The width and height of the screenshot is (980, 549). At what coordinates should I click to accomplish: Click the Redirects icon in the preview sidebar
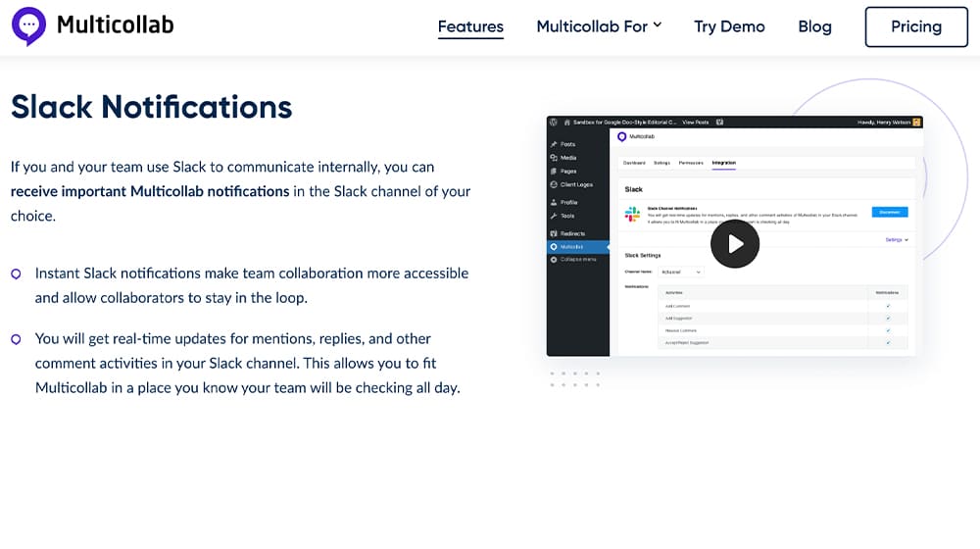pyautogui.click(x=554, y=233)
